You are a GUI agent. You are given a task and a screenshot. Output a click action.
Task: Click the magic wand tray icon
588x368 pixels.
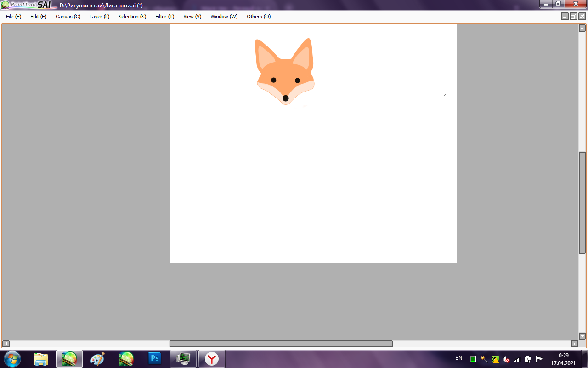pyautogui.click(x=484, y=359)
